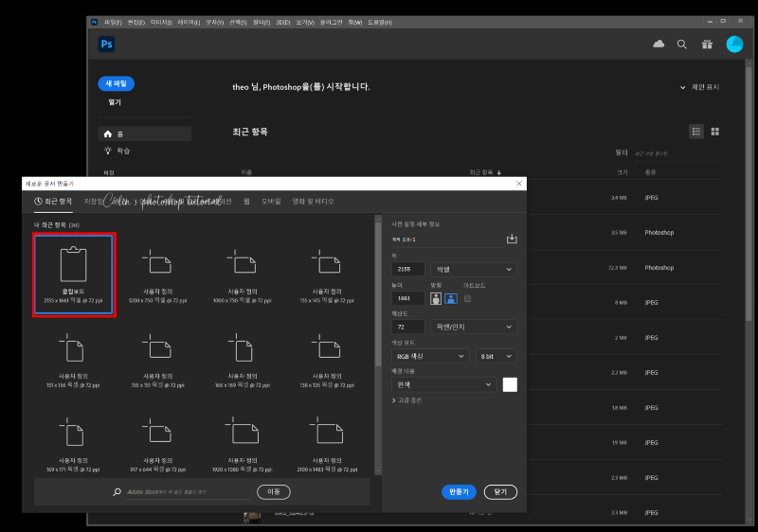Pick the white background color swatch

(x=510, y=384)
